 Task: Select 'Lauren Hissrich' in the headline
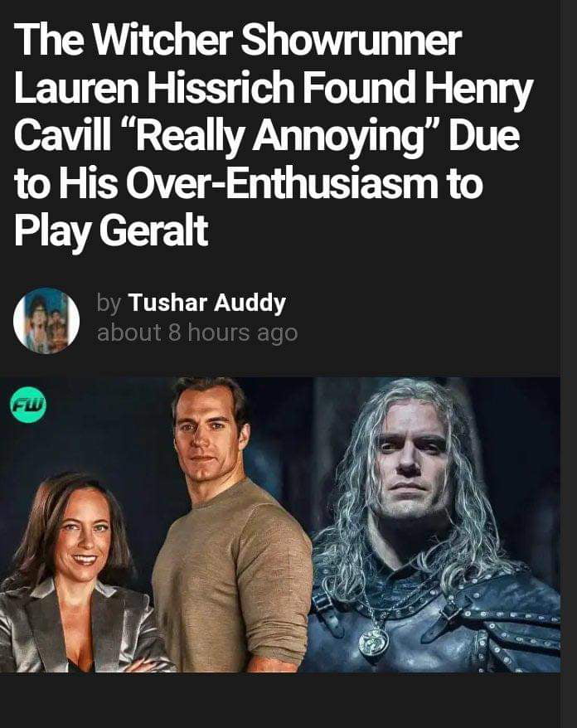click(x=154, y=88)
